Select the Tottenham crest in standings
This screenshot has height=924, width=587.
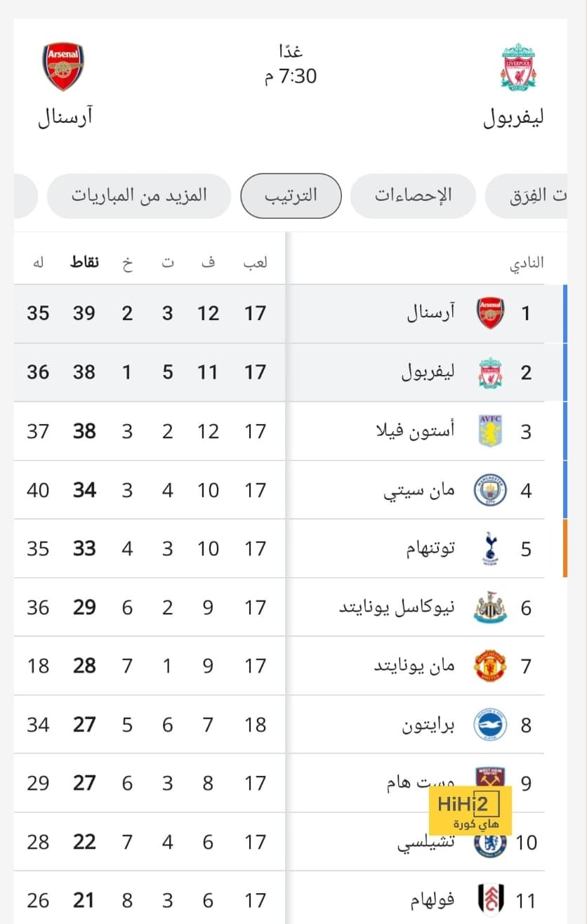tap(490, 548)
